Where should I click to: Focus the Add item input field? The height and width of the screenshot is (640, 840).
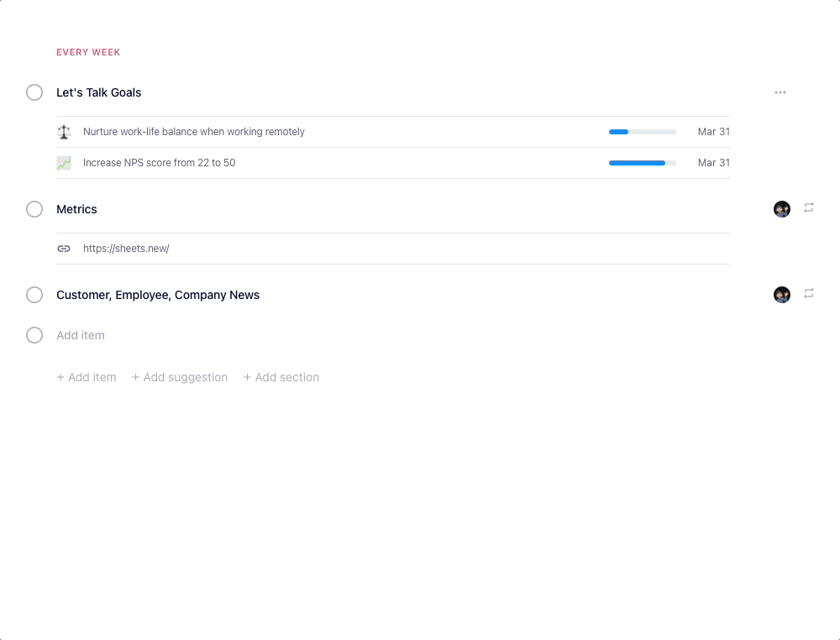click(x=81, y=335)
